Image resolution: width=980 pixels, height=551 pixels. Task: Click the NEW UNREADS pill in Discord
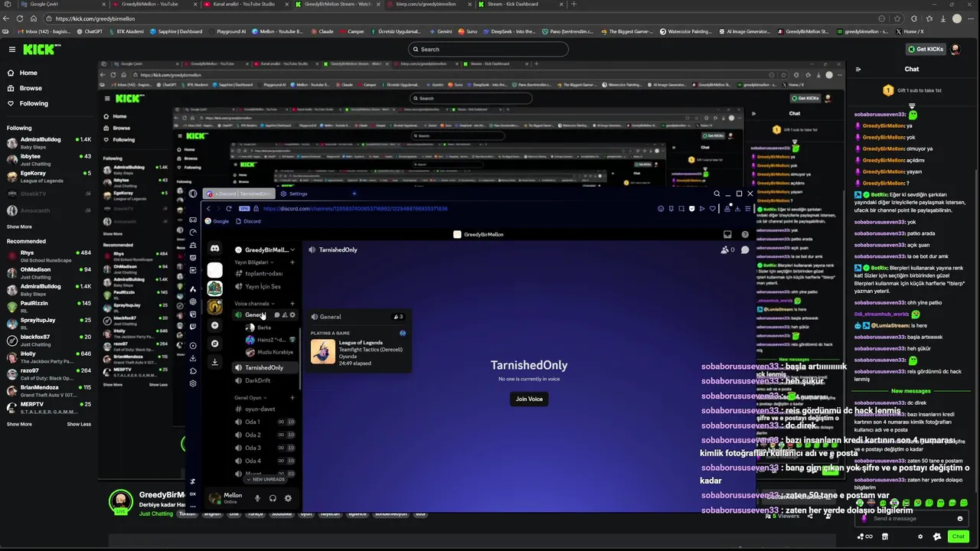click(x=265, y=479)
